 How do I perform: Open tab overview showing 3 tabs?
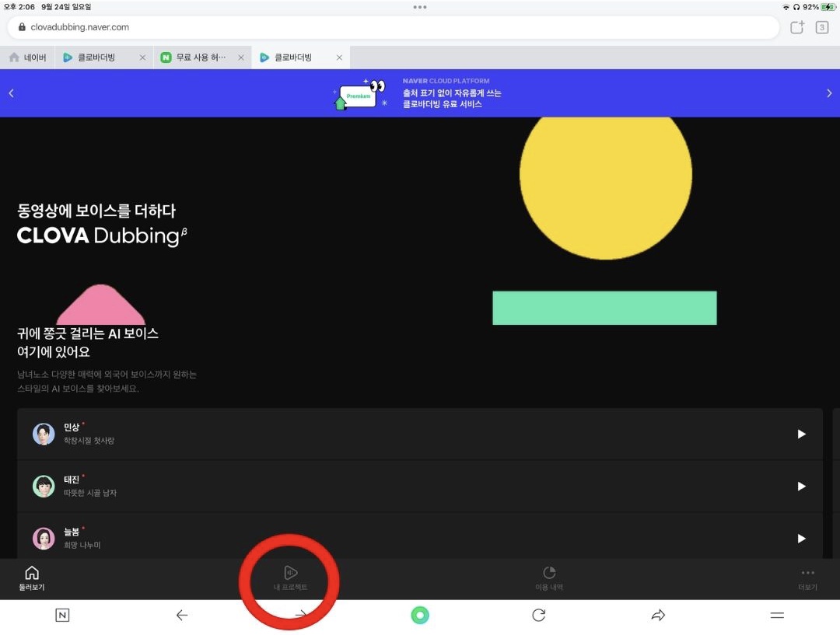tap(822, 27)
